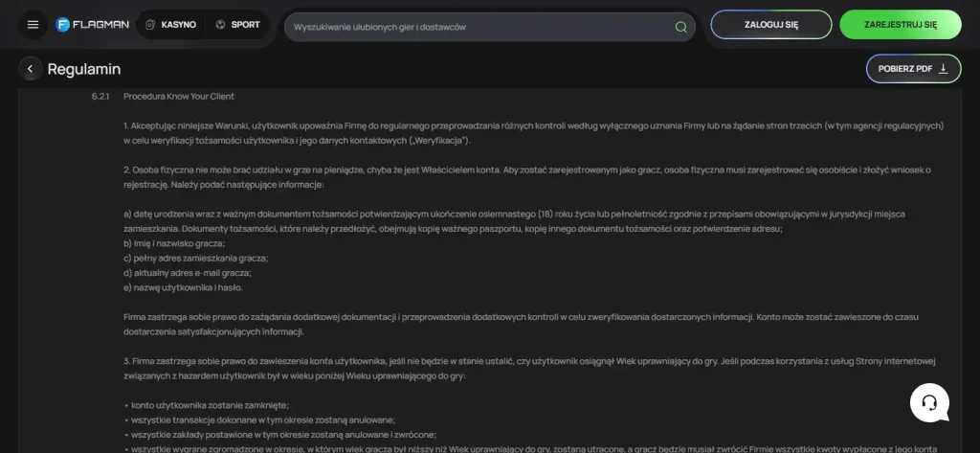The height and width of the screenshot is (453, 980).
Task: Click the Flagman logo
Action: tap(92, 25)
